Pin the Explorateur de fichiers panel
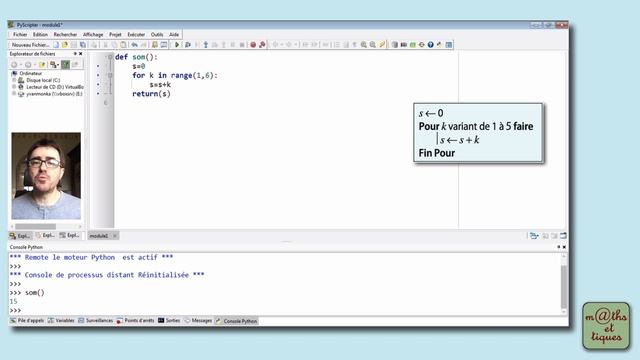Screen dimensions: 640x360 [75, 54]
